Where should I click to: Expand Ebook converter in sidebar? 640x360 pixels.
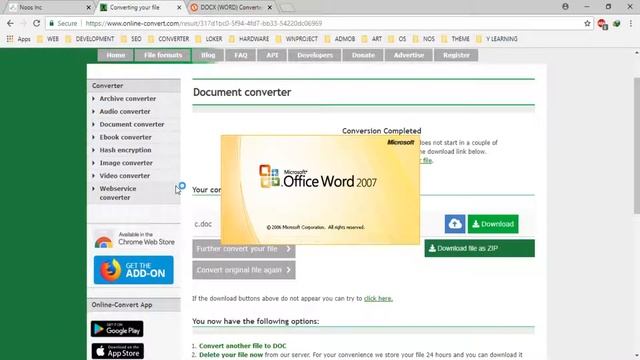pos(125,138)
